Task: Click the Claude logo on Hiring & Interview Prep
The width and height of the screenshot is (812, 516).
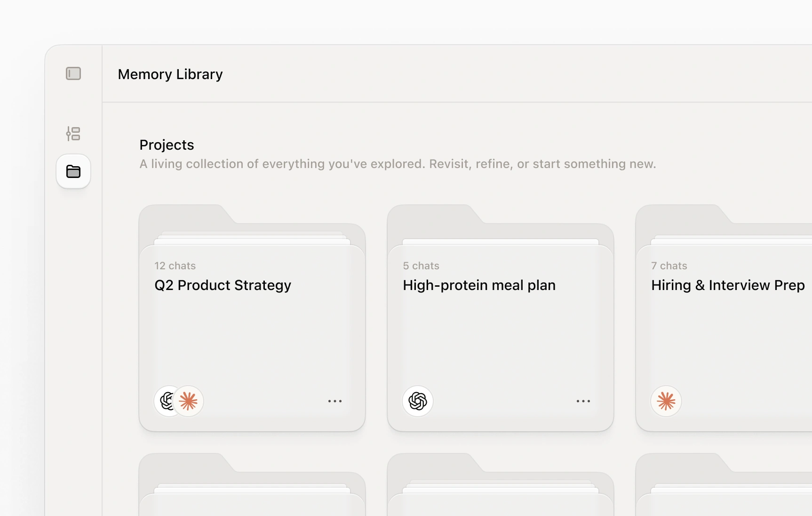Action: coord(666,401)
